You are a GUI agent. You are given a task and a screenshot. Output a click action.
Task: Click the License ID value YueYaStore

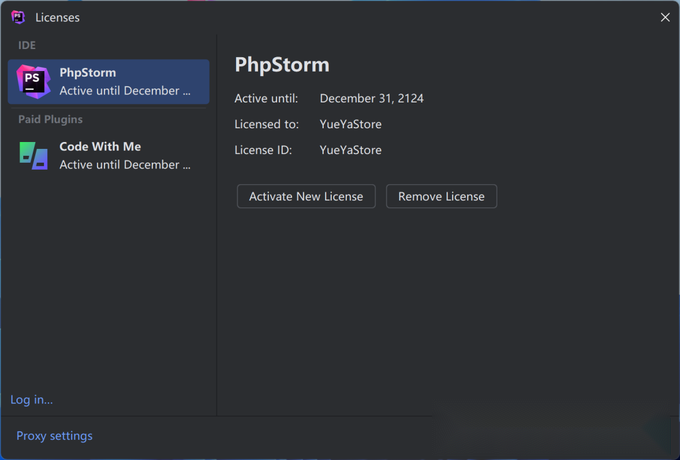click(x=350, y=150)
